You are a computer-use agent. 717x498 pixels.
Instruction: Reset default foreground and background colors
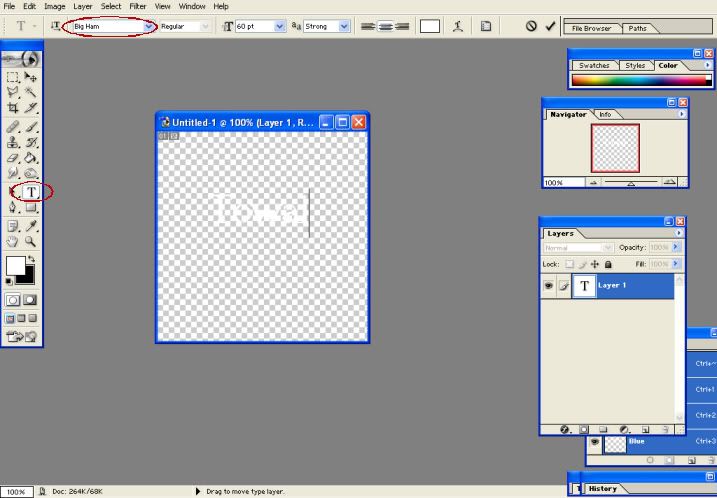click(9, 281)
